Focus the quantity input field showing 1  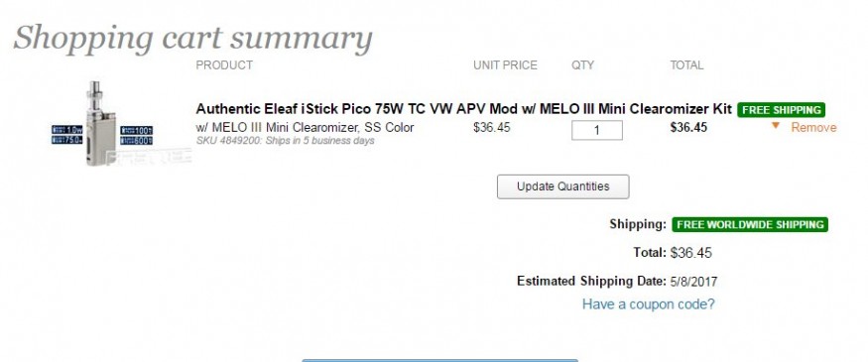point(597,130)
